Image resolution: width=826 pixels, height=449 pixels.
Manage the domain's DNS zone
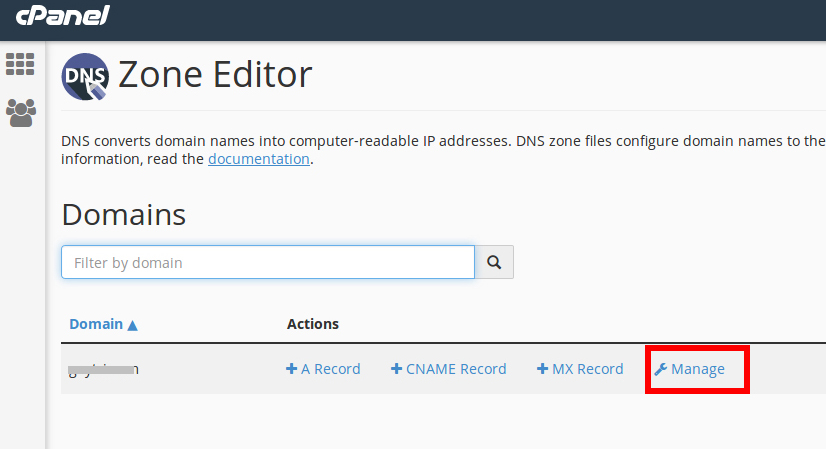pyautogui.click(x=697, y=369)
